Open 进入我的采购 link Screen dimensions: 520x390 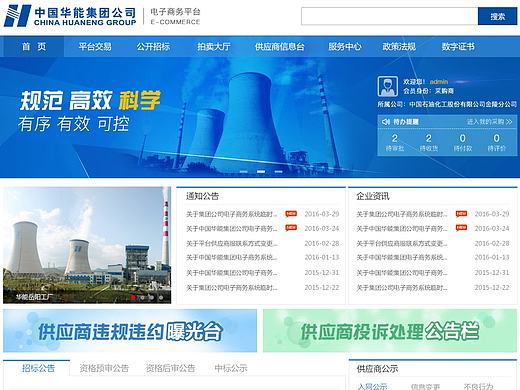pos(489,122)
